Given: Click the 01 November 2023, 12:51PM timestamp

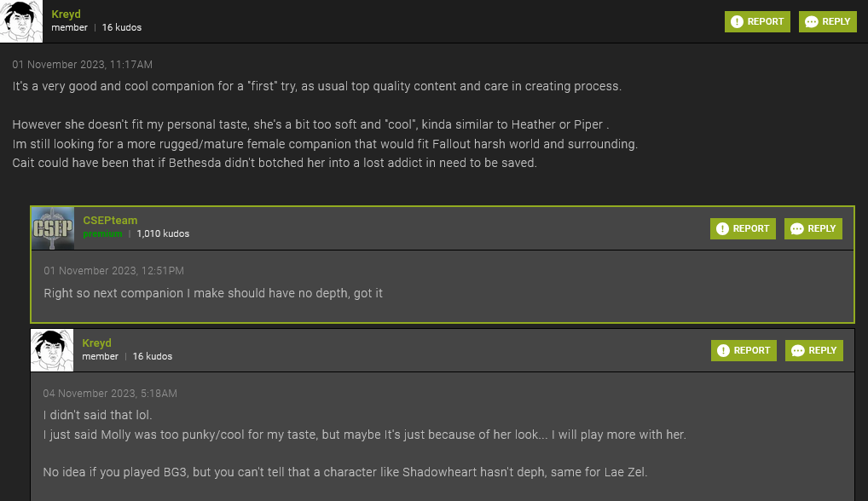Looking at the screenshot, I should pos(114,271).
